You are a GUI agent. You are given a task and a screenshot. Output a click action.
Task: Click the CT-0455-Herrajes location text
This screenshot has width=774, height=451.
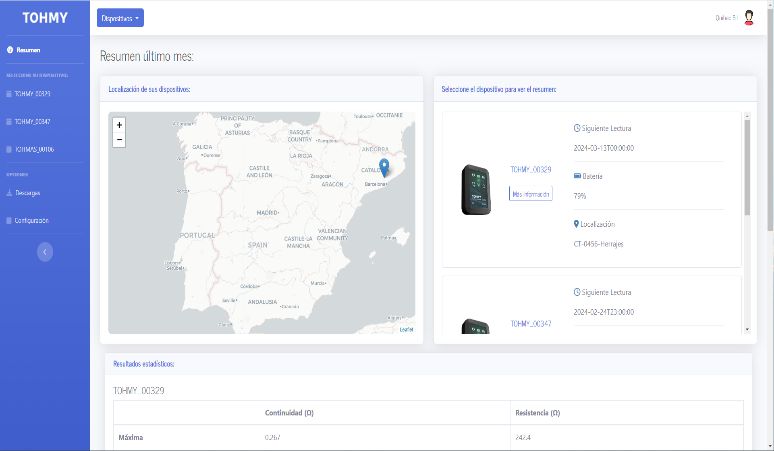[x=598, y=244]
